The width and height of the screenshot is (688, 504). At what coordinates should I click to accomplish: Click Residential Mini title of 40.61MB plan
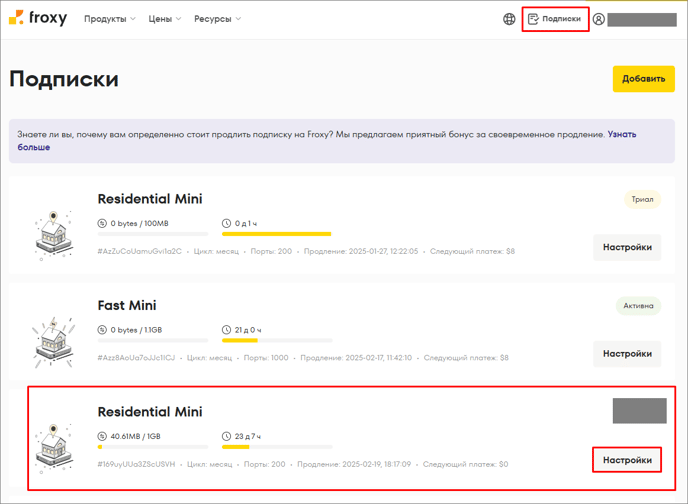click(150, 412)
